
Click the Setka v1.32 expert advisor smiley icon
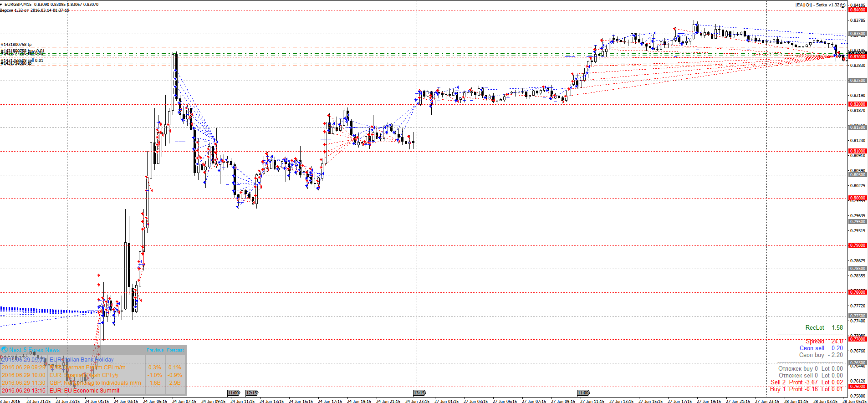[x=842, y=5]
